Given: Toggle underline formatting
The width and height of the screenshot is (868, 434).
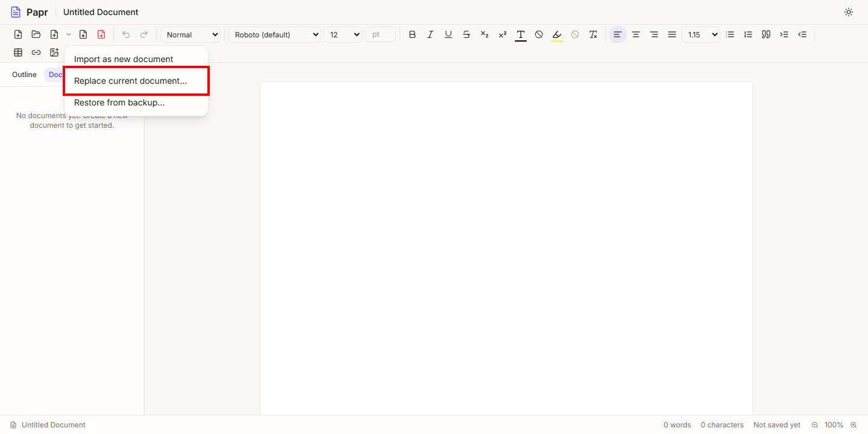Looking at the screenshot, I should coord(448,34).
